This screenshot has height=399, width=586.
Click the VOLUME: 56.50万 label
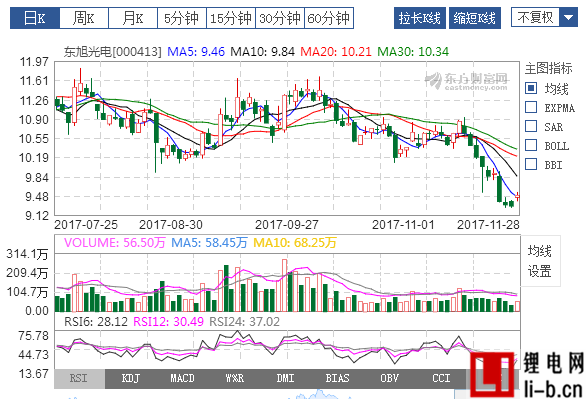115,242
